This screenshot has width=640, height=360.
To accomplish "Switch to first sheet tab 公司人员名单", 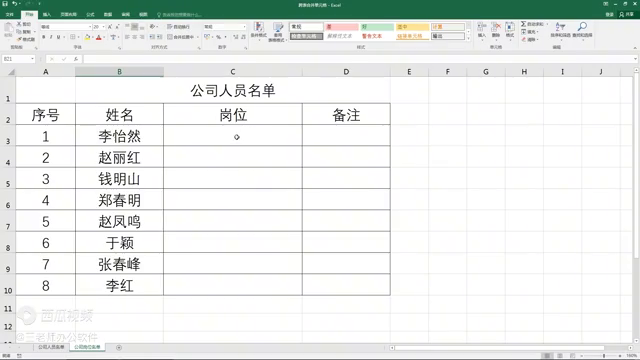I will [x=51, y=347].
